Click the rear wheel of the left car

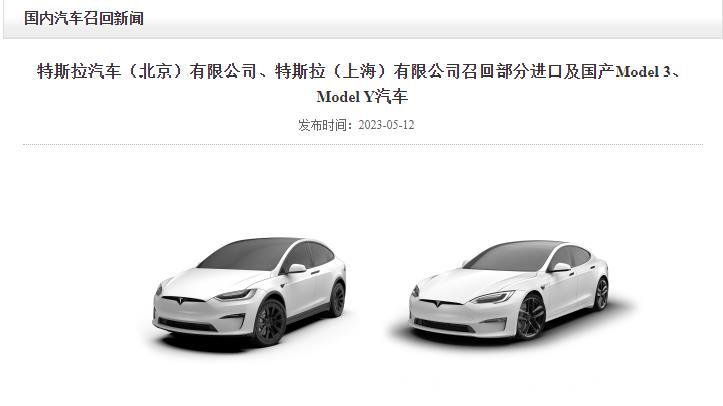click(x=338, y=300)
